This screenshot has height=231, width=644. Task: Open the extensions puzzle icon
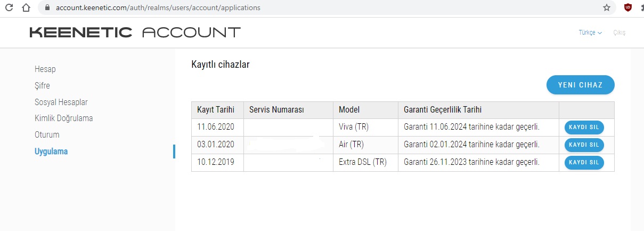641,7
